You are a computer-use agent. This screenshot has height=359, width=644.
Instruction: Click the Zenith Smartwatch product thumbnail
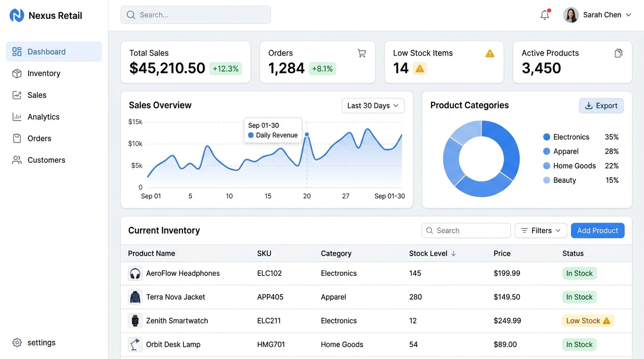pyautogui.click(x=135, y=321)
